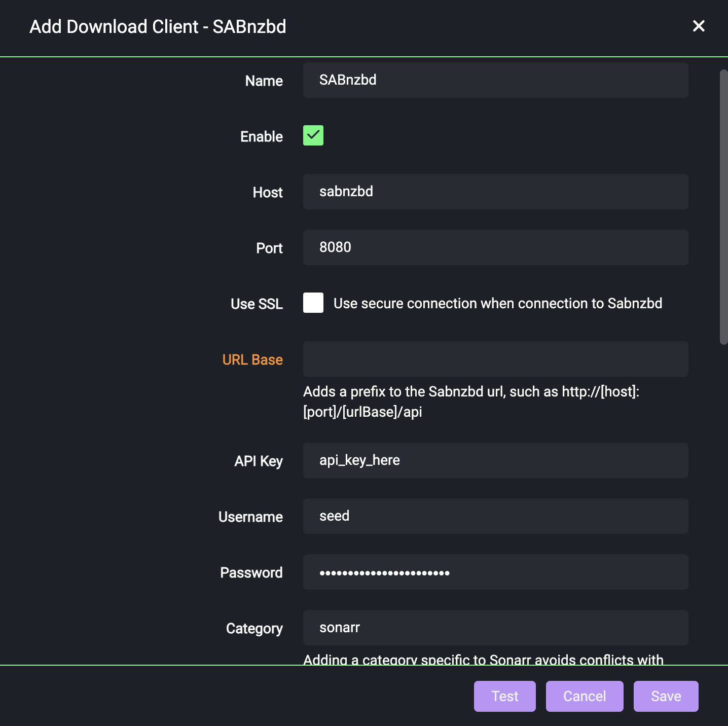Enable the Use SSL secure connection option

coord(313,303)
